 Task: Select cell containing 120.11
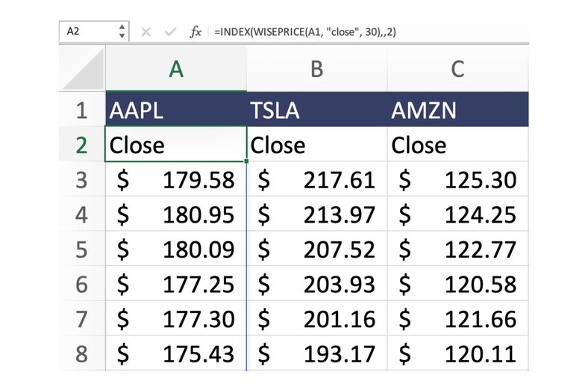click(457, 354)
